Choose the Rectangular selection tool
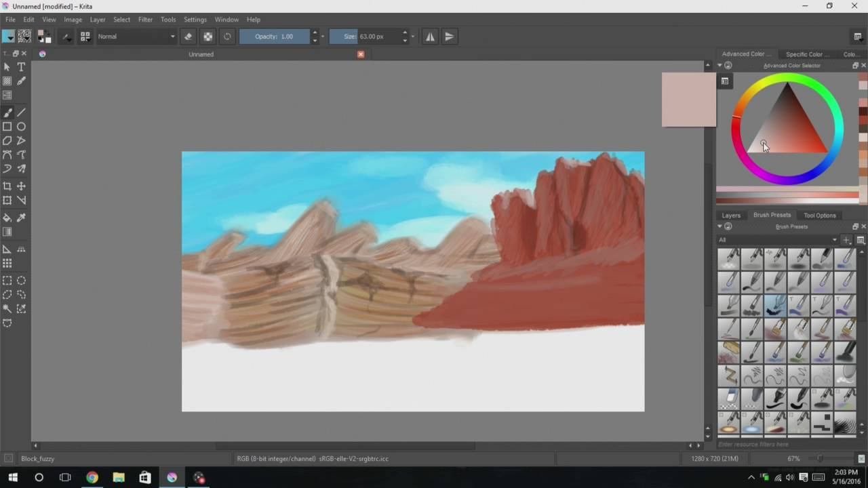 pos(7,281)
